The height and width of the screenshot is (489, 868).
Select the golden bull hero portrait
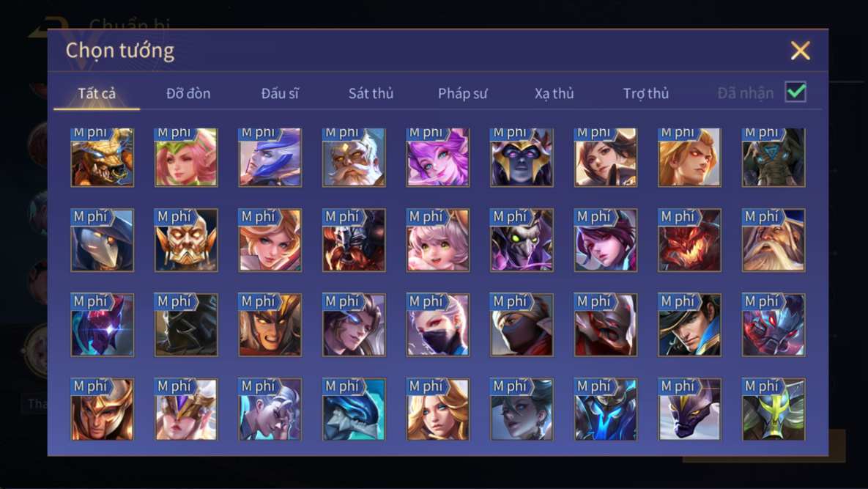103,158
